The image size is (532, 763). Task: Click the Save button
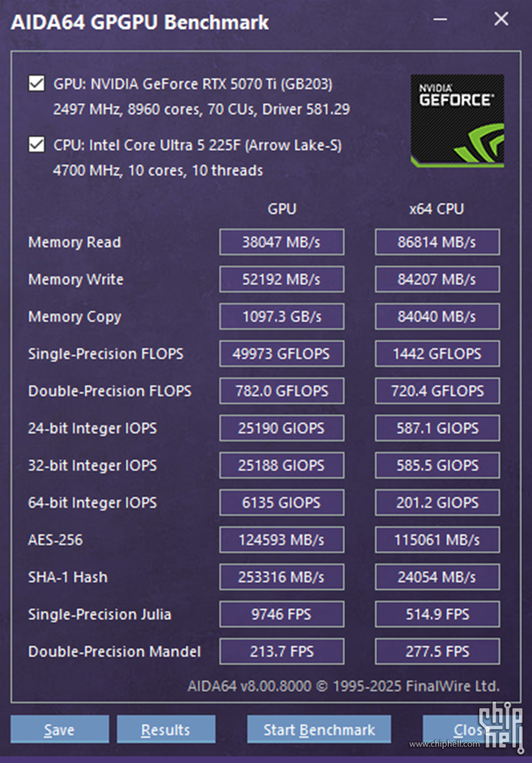pyautogui.click(x=60, y=729)
